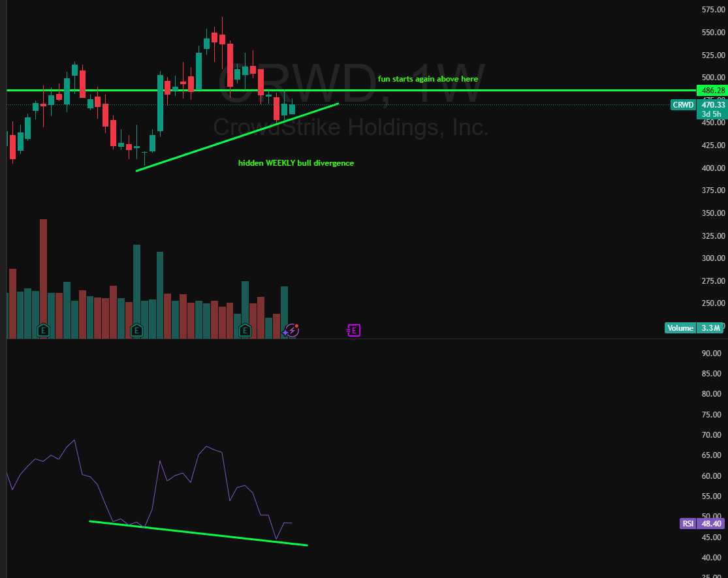The width and height of the screenshot is (728, 578).
Task: Click the 250.00 price axis label
Action: click(x=713, y=303)
